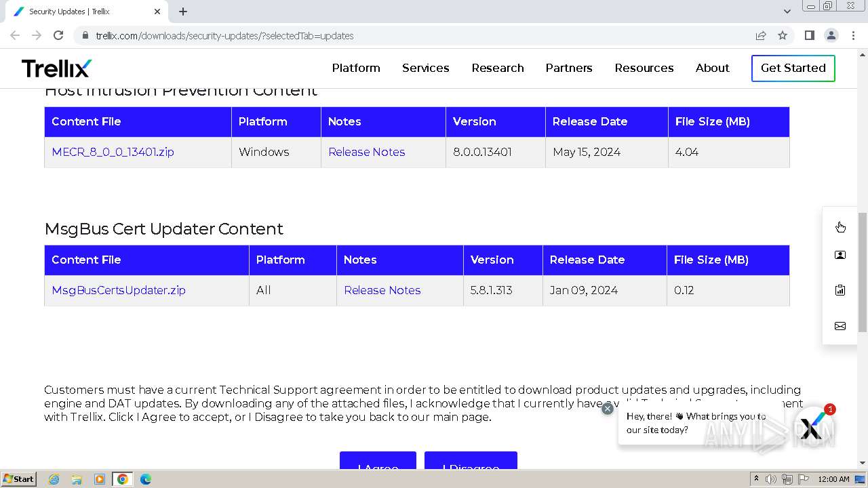Open the browser side panel
This screenshot has width=868, height=488.
[809, 35]
